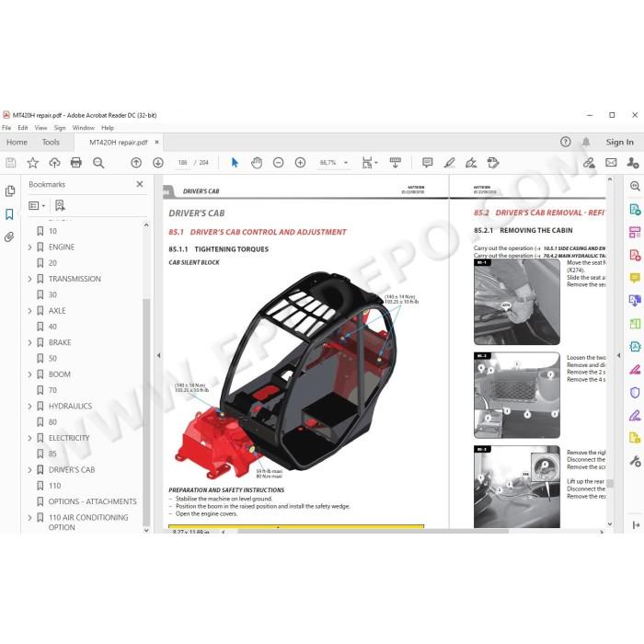
Task: Zoom in with plus icon
Action: (300, 163)
